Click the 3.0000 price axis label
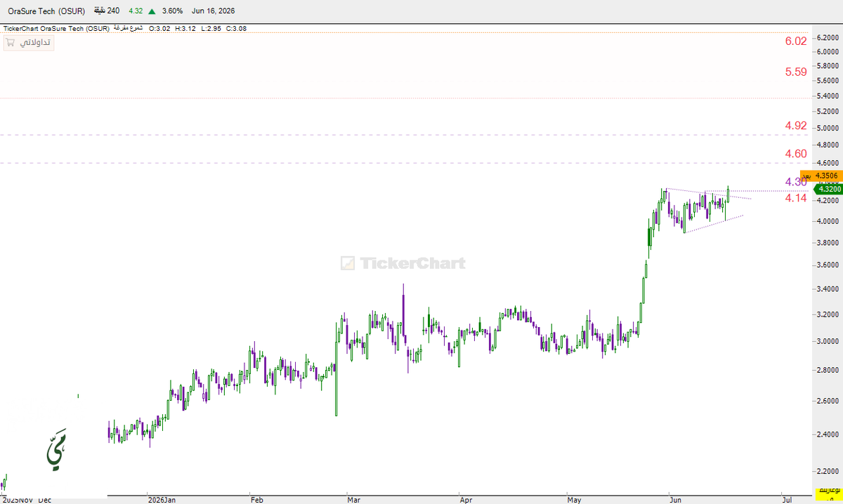 [829, 342]
